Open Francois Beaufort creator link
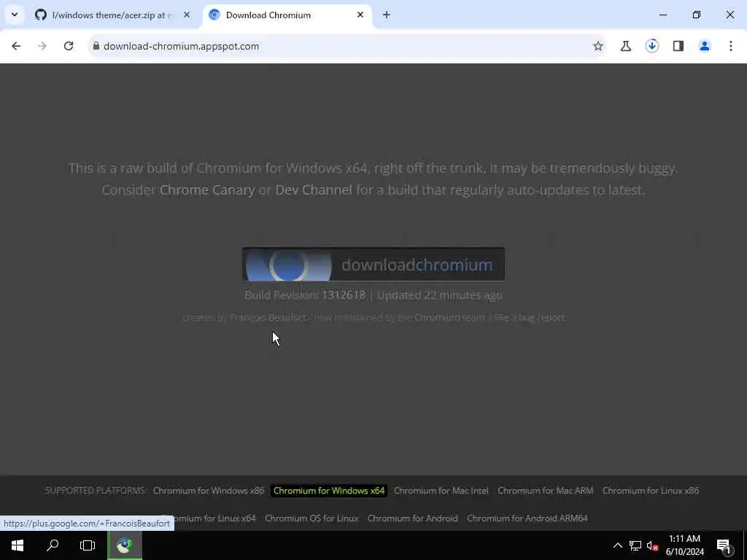This screenshot has width=747, height=560. point(268,318)
